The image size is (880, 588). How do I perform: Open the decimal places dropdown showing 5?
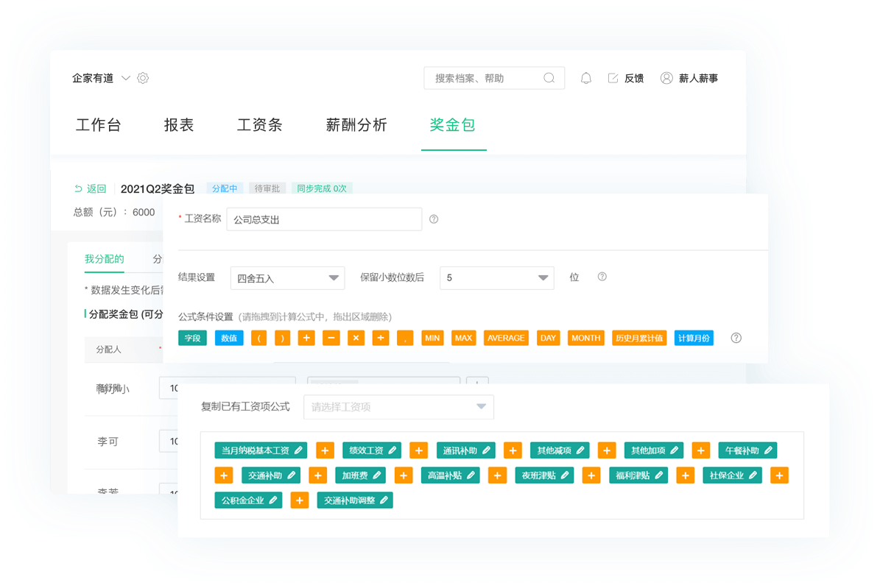pos(496,277)
